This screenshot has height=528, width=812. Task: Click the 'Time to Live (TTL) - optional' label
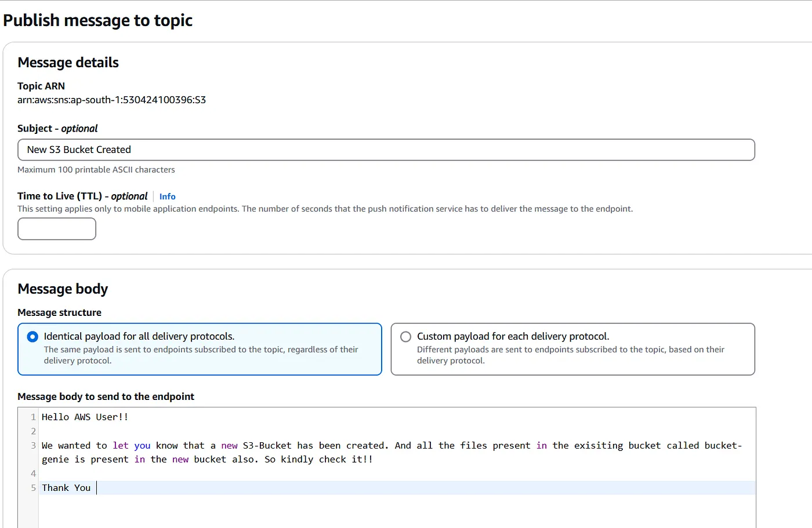tap(82, 196)
